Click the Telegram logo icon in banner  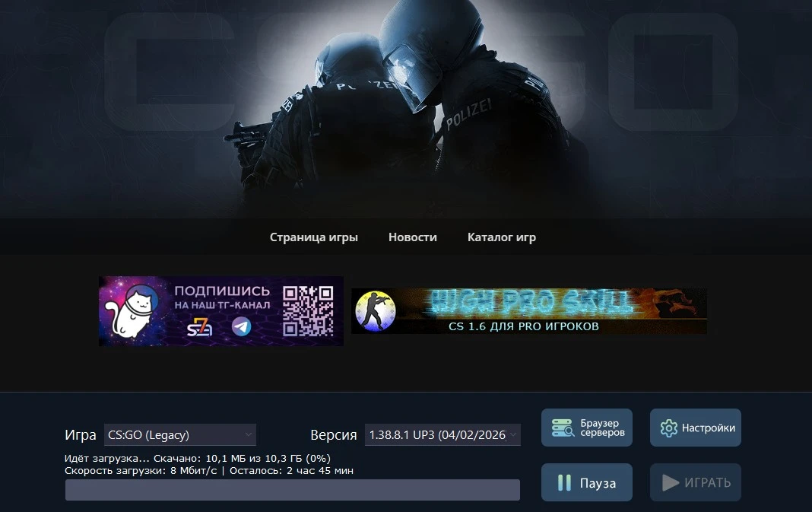pos(241,326)
